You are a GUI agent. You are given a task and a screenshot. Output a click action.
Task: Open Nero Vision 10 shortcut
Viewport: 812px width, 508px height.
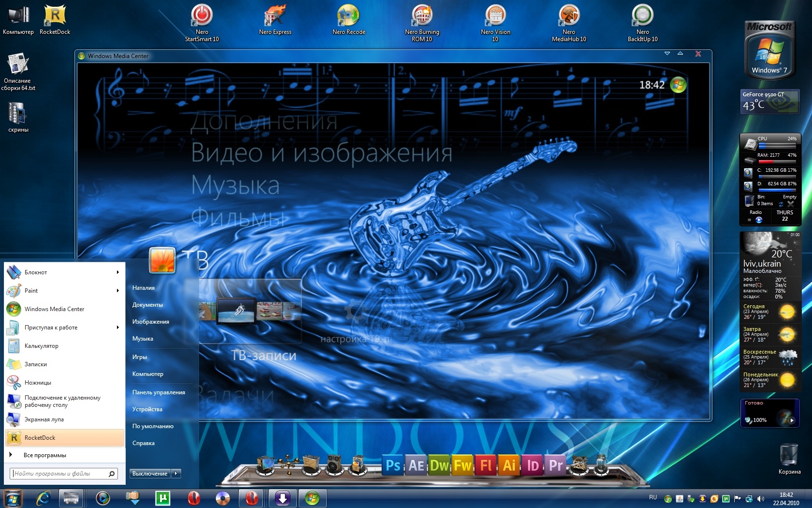tap(495, 23)
